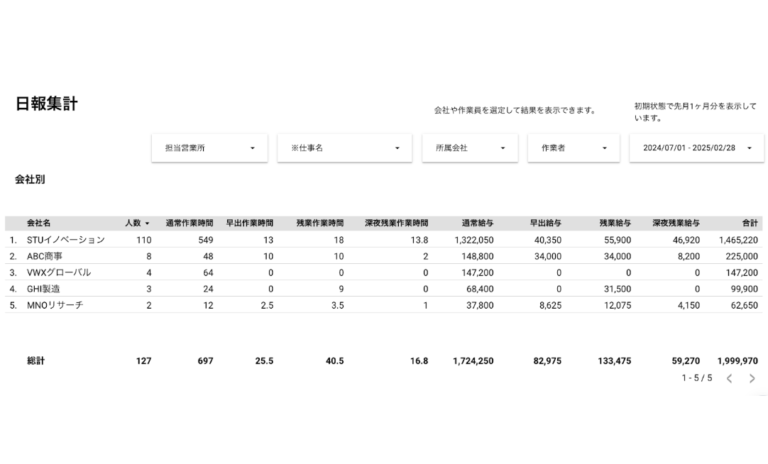Expand the 作業者 dropdown filter
This screenshot has height=464, width=768.
pos(573,148)
